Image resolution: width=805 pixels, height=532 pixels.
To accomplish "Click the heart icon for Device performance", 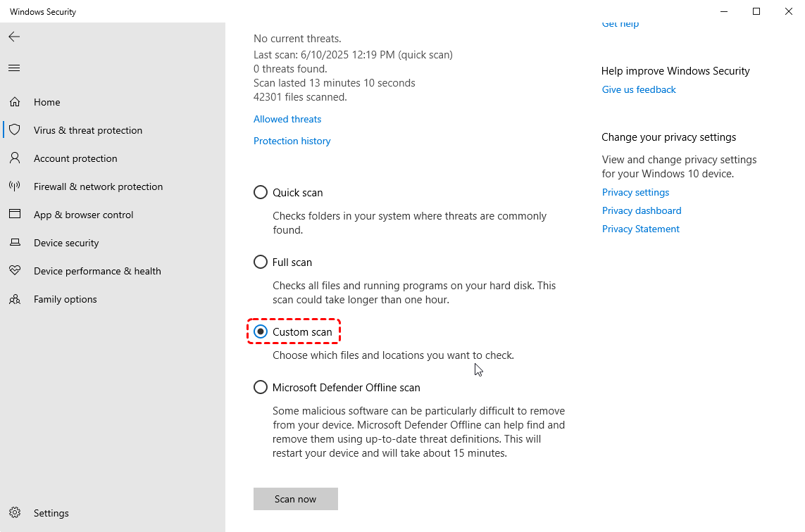I will 15,270.
